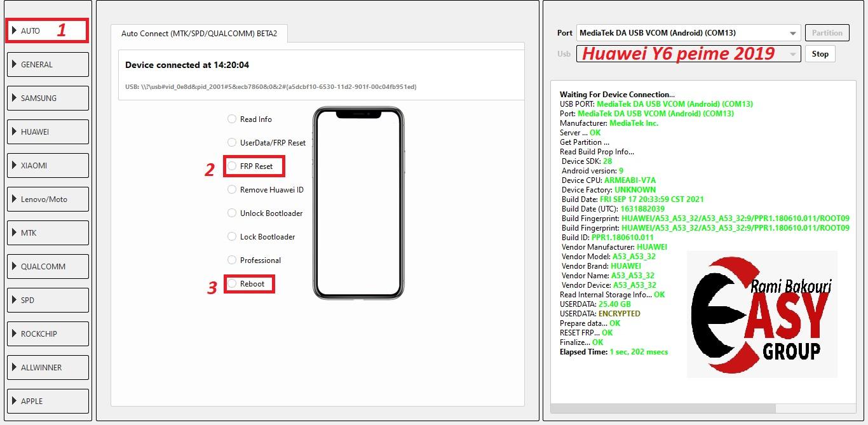Select the Reboot radio option
The width and height of the screenshot is (868, 425).
point(246,283)
